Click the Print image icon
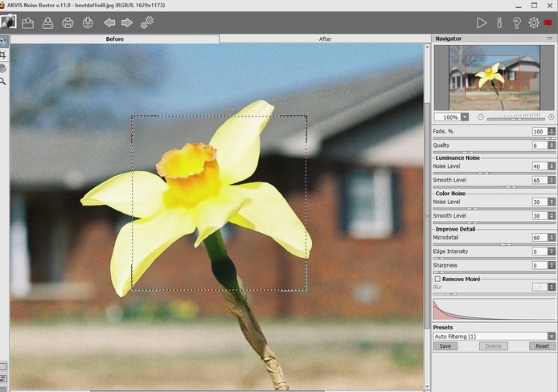 [68, 22]
